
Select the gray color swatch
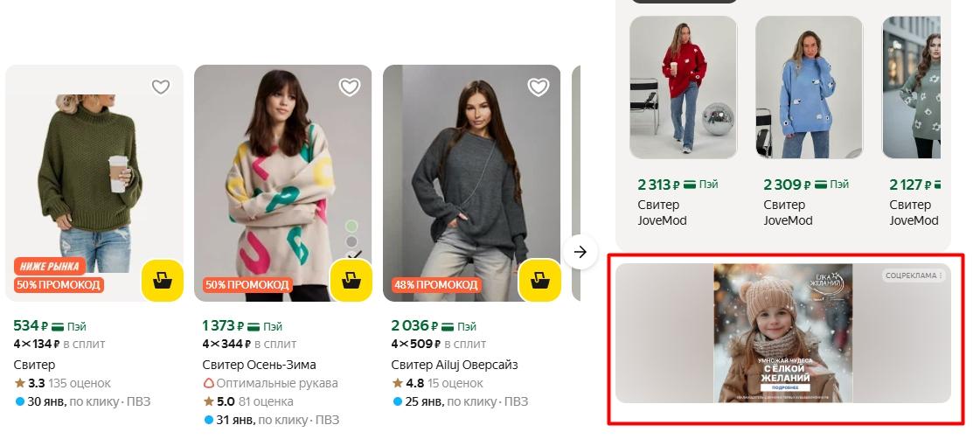click(351, 241)
